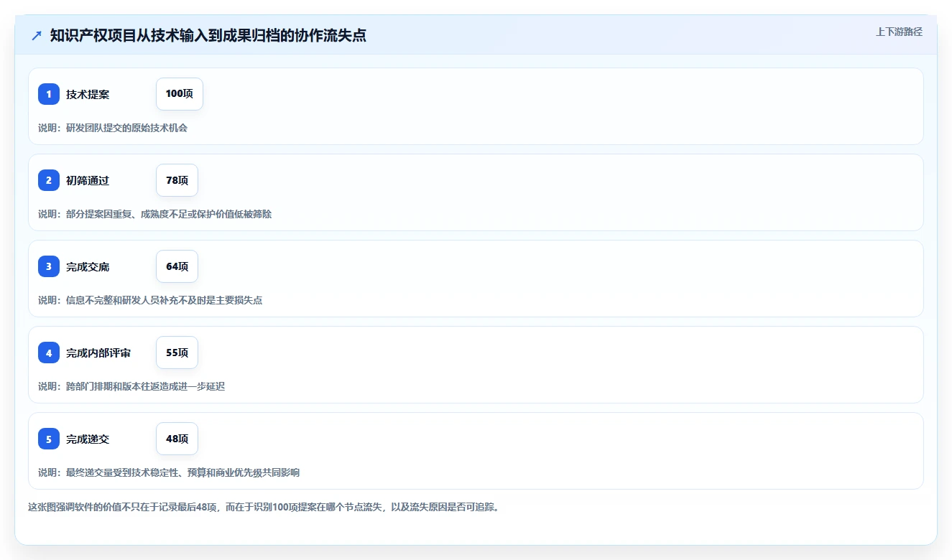952x560 pixels.
Task: Click the 研发团队提交 description text
Action: pos(113,128)
